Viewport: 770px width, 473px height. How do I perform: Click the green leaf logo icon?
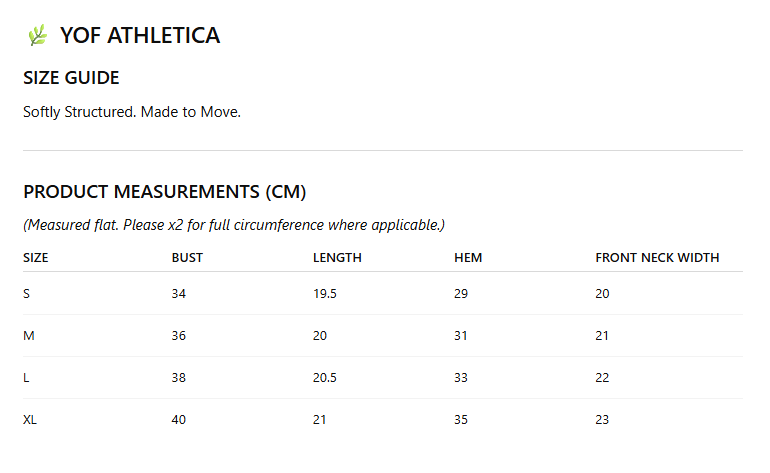pos(37,35)
